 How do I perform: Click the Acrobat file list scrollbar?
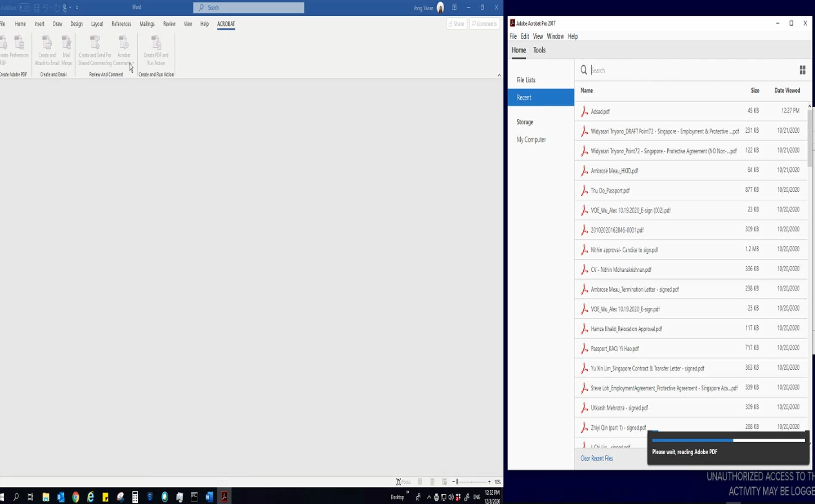pyautogui.click(x=809, y=137)
